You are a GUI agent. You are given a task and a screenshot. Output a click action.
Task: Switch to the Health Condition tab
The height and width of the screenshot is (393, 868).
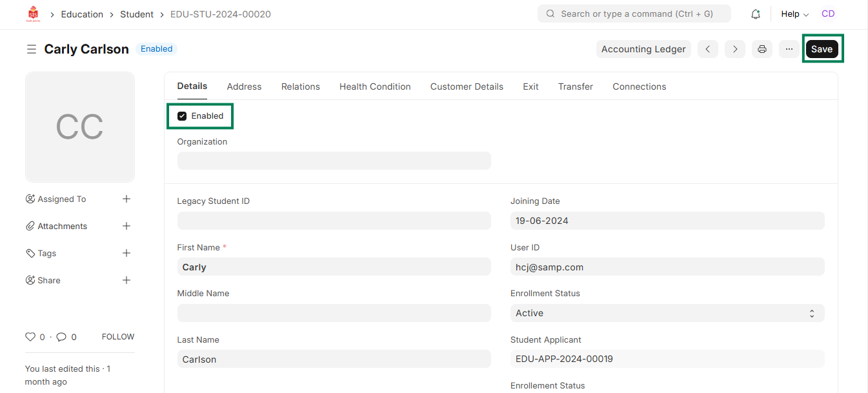pos(375,86)
